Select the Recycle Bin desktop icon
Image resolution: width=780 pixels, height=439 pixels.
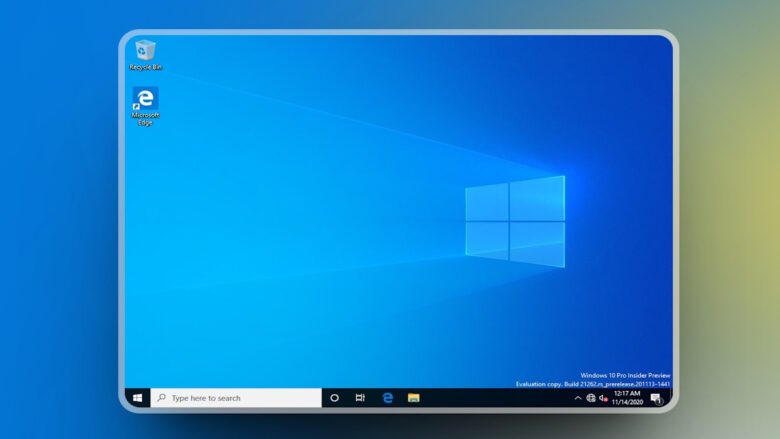(x=145, y=50)
